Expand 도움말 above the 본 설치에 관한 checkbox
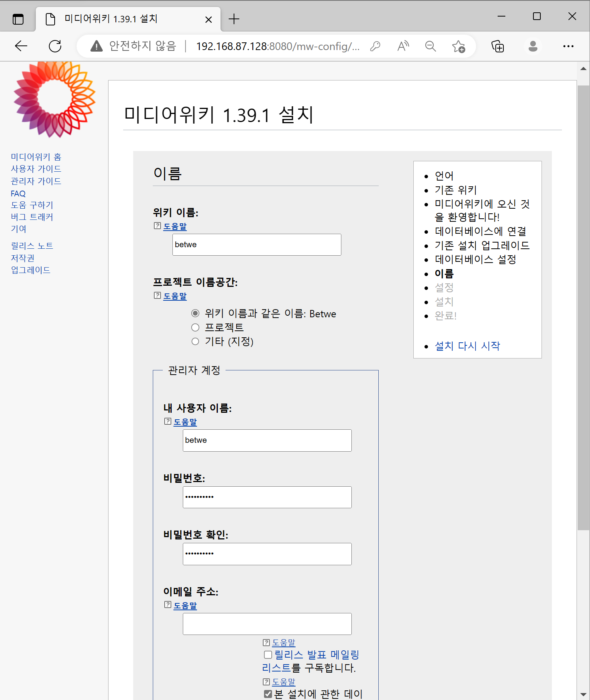 pyautogui.click(x=284, y=682)
